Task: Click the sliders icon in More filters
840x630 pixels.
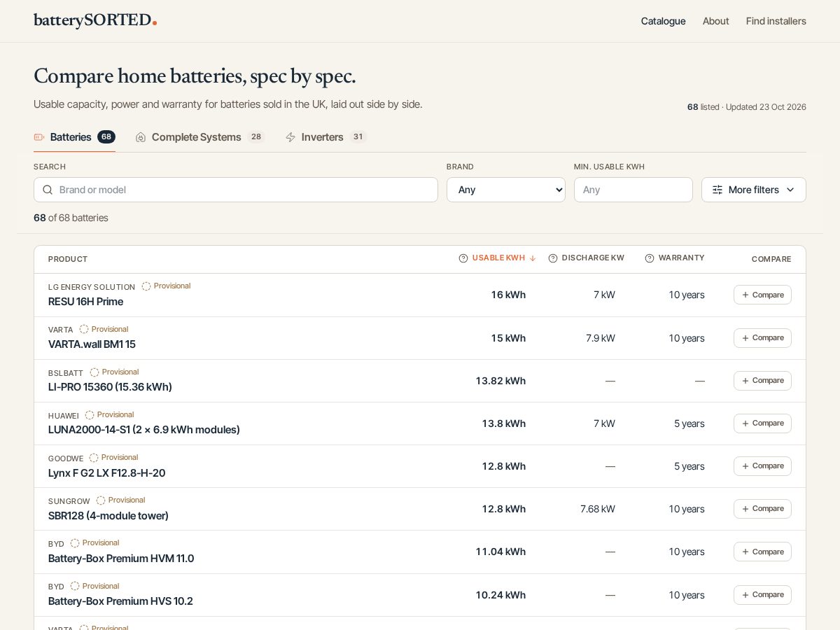Action: [x=717, y=190]
